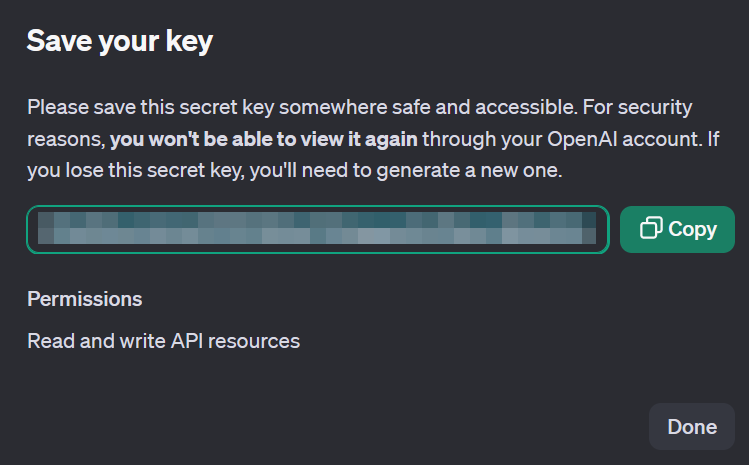The width and height of the screenshot is (749, 465).
Task: Dismiss the dialog with the Done button
Action: (x=692, y=426)
